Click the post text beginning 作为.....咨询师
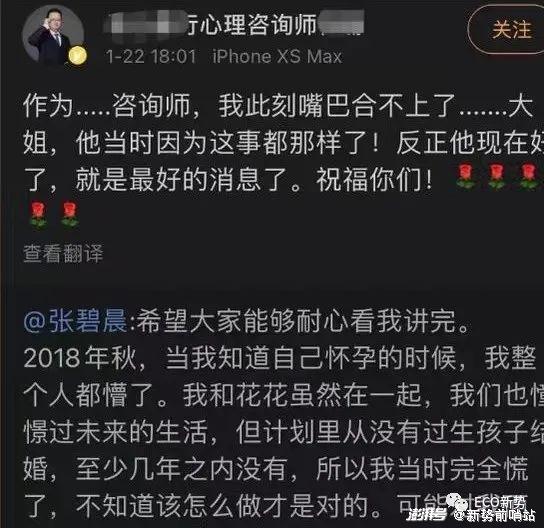Viewport: 544px width, 528px height. tap(282, 144)
